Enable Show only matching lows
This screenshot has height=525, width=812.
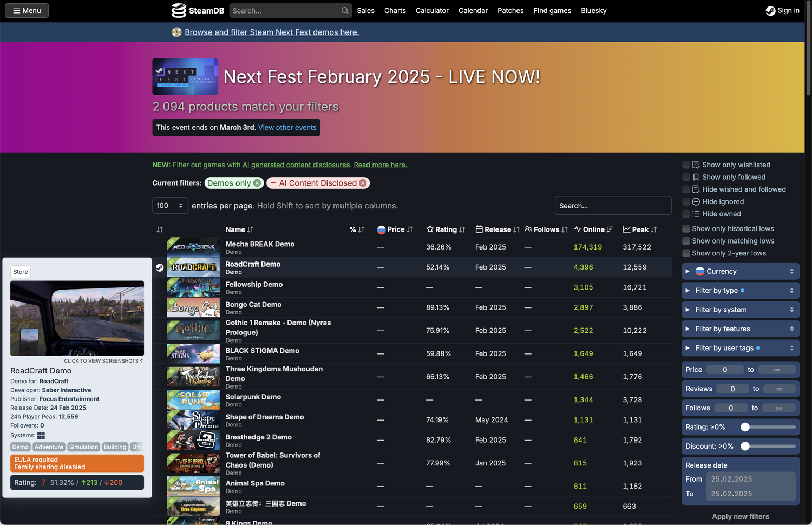(686, 241)
